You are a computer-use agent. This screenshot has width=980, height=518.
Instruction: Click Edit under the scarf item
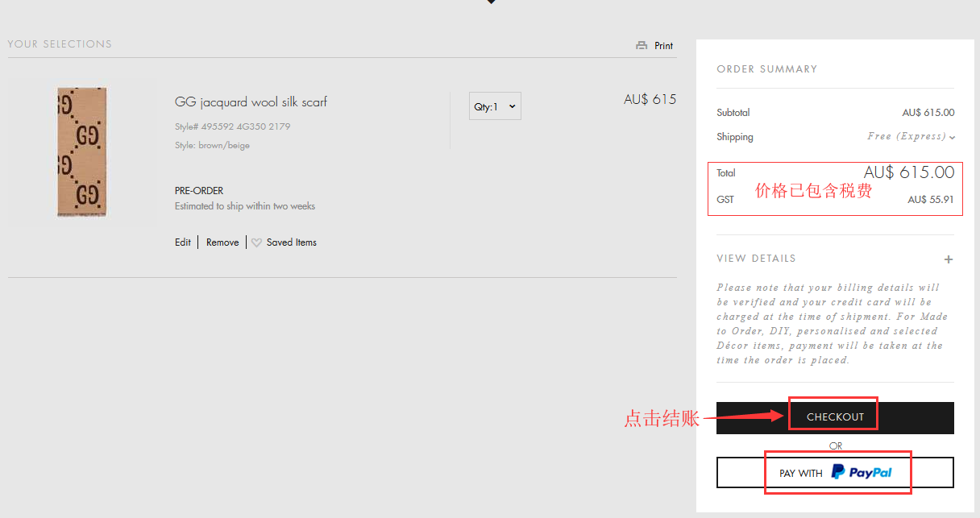coord(183,242)
